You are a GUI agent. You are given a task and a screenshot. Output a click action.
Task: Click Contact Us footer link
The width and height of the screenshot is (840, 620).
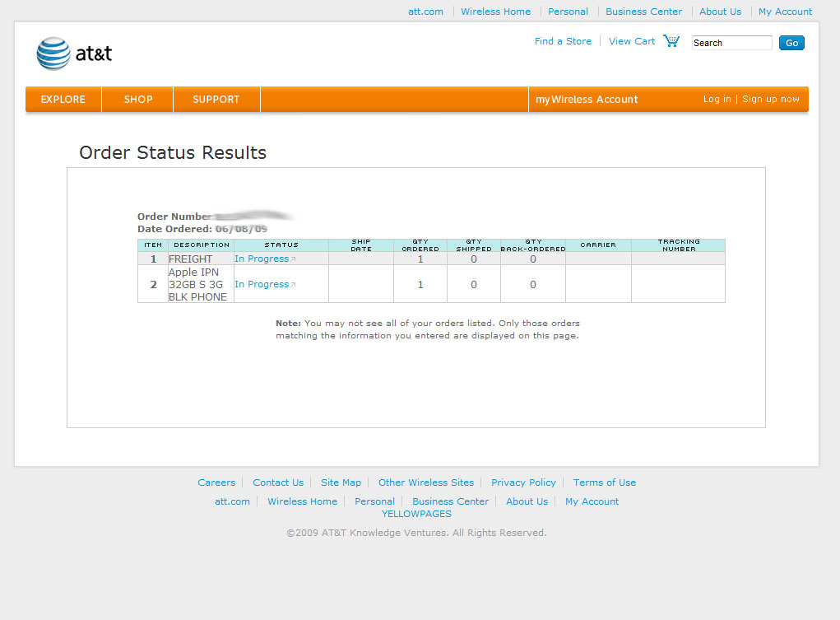[278, 482]
